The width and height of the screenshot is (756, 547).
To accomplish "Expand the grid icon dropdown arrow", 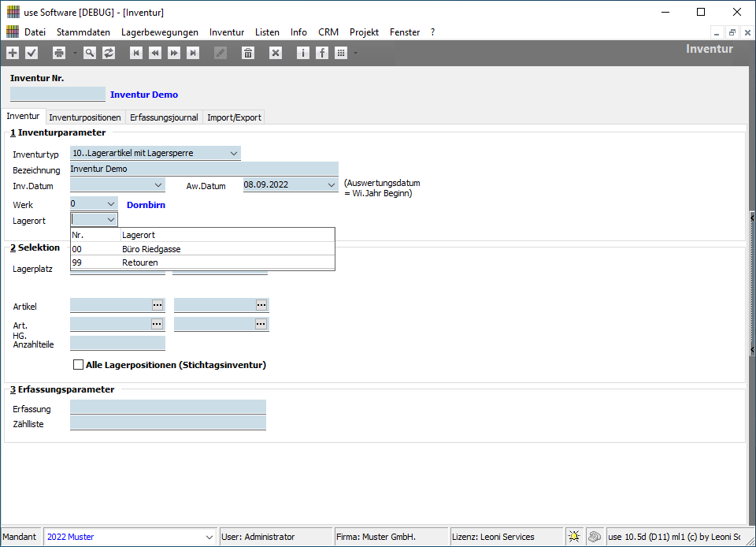I will click(355, 53).
